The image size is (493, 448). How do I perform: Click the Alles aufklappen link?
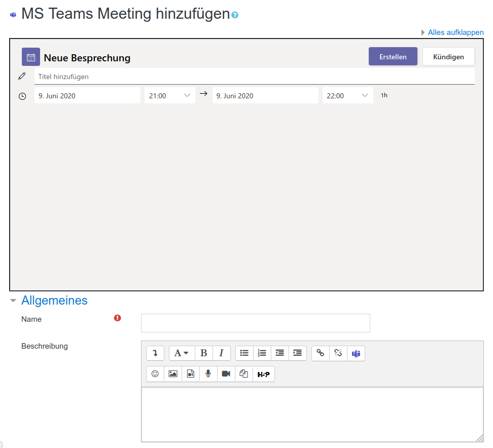455,32
